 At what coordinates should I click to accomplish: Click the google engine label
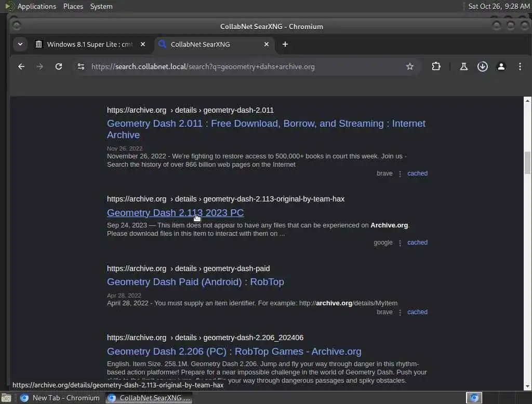click(x=383, y=243)
